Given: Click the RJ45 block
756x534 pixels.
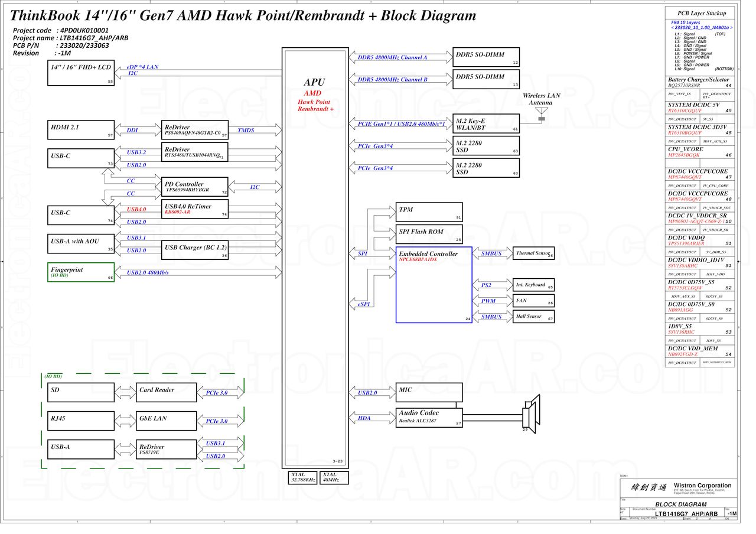Looking at the screenshot, I should pyautogui.click(x=81, y=421).
